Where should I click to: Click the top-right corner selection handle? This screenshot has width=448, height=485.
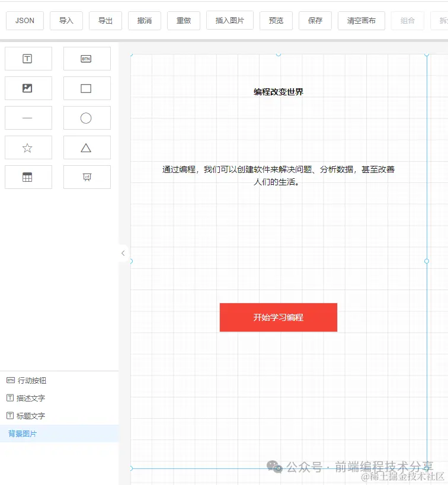427,54
